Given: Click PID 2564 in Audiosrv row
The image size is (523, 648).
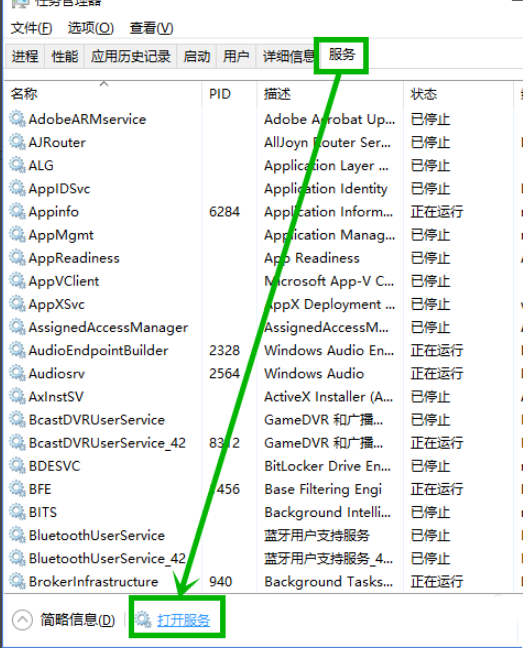Looking at the screenshot, I should click(224, 374).
